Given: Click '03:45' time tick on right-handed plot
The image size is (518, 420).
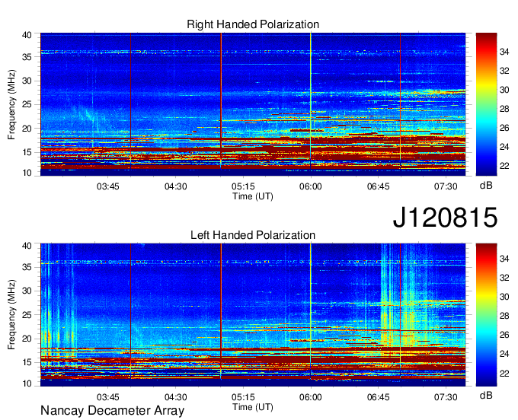Looking at the screenshot, I should (x=107, y=186).
